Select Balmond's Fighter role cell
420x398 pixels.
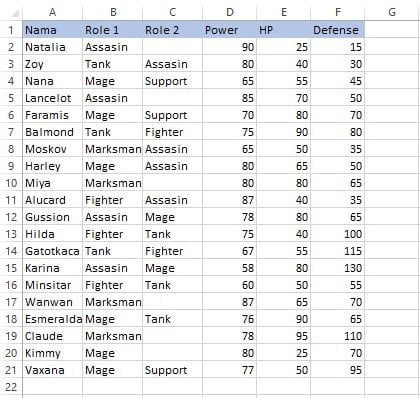[172, 132]
